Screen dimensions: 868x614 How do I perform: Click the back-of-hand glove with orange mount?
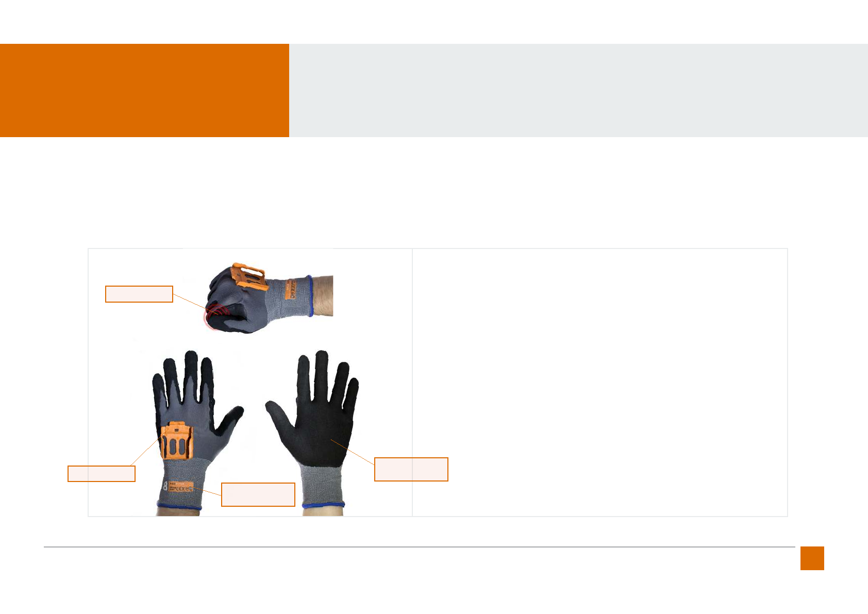(x=198, y=433)
